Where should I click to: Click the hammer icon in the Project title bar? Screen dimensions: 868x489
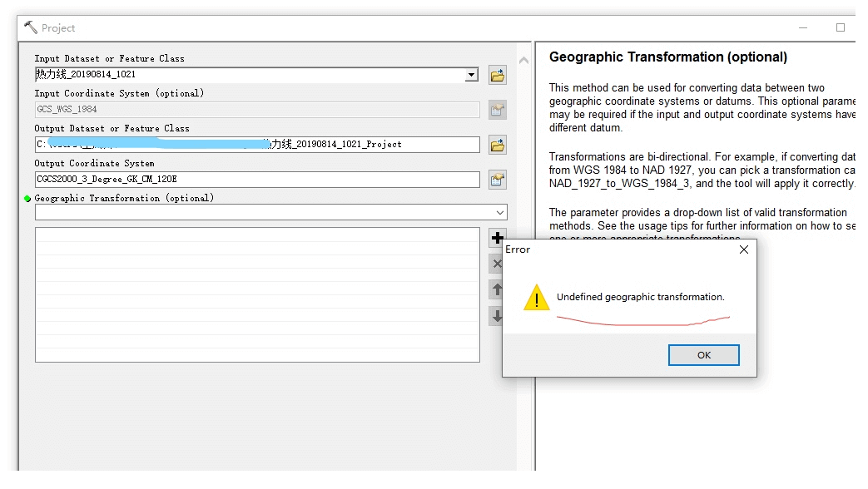[x=31, y=27]
